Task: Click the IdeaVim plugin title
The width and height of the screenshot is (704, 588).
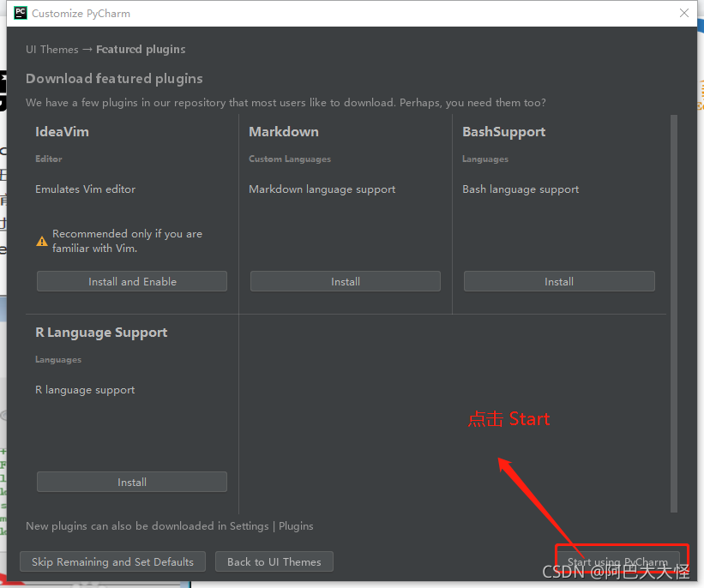Action: [62, 131]
